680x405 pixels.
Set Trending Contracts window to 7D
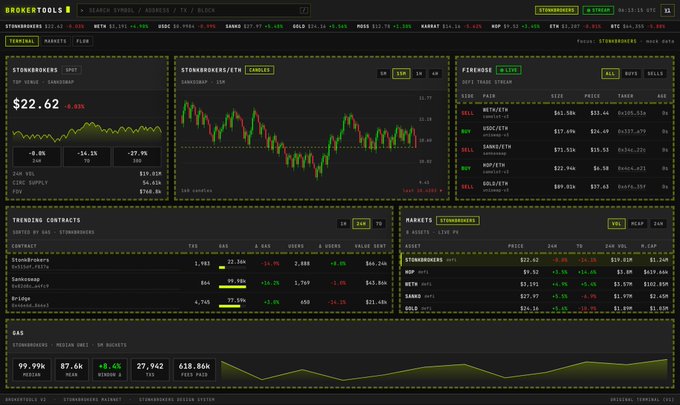(x=379, y=224)
